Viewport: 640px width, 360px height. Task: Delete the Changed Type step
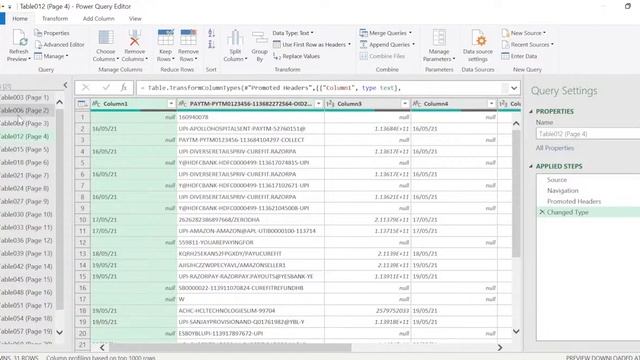[542, 212]
